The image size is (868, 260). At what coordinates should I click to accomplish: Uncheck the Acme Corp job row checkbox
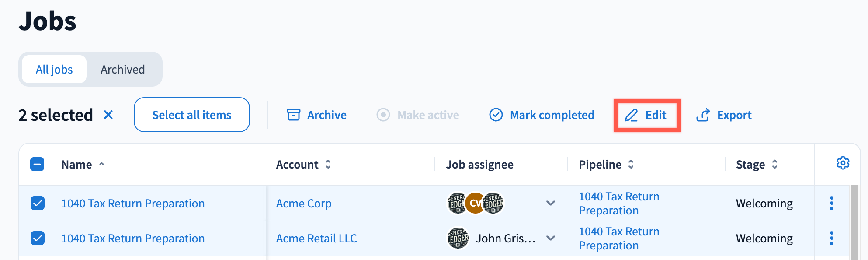(x=38, y=203)
